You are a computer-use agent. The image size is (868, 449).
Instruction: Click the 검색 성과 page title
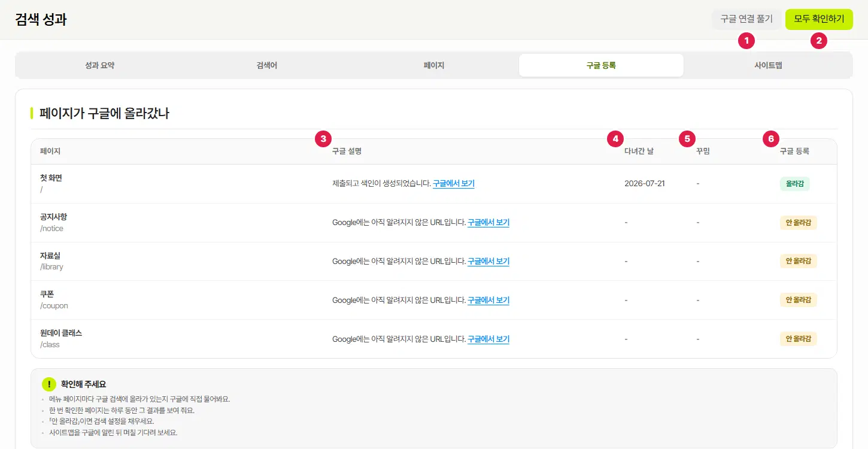[x=41, y=19]
